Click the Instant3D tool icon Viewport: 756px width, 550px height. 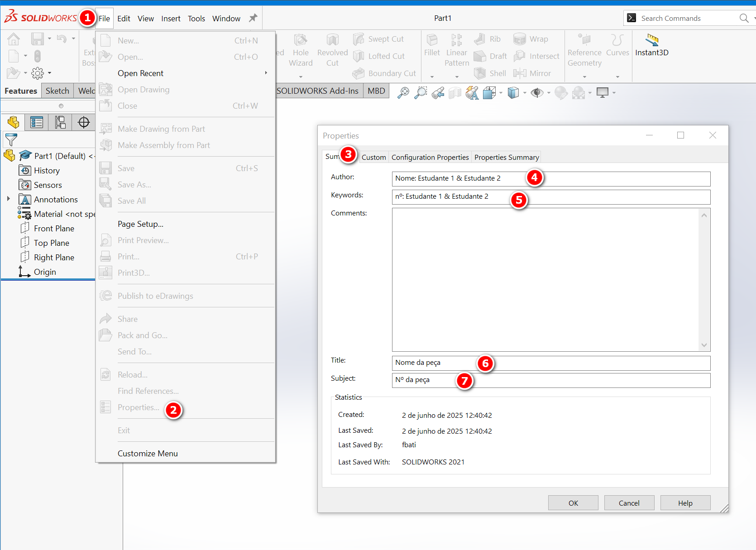pyautogui.click(x=651, y=40)
